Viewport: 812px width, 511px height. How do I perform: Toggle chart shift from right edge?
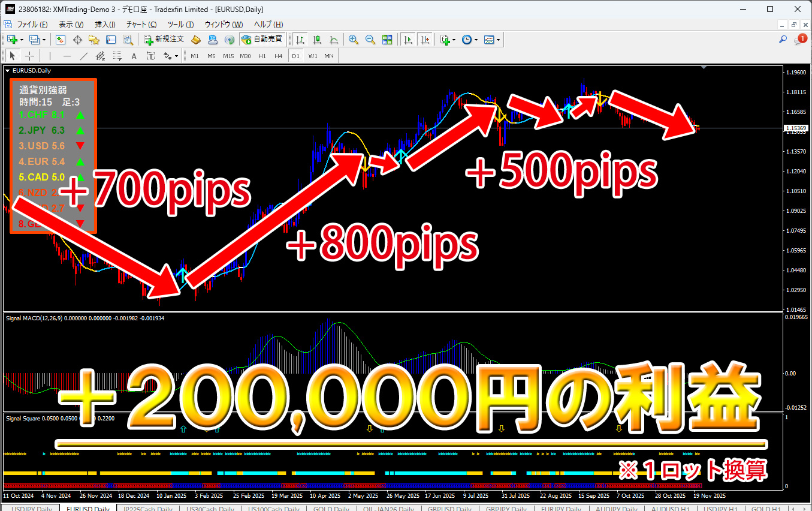(x=425, y=40)
